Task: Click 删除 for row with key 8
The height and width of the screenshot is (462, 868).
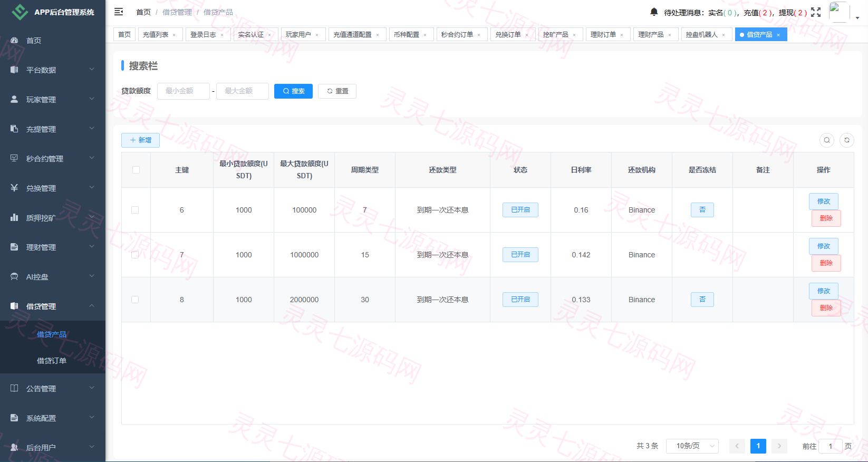Action: 826,307
